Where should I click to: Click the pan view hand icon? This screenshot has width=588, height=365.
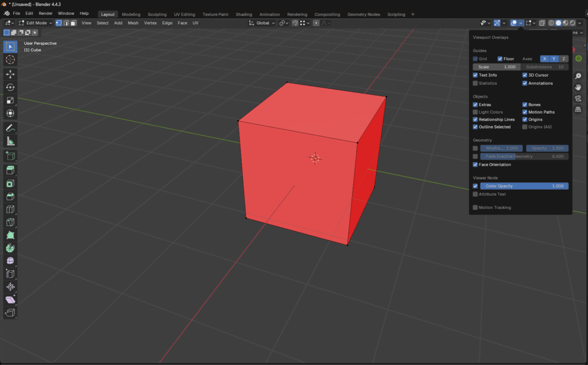click(578, 87)
